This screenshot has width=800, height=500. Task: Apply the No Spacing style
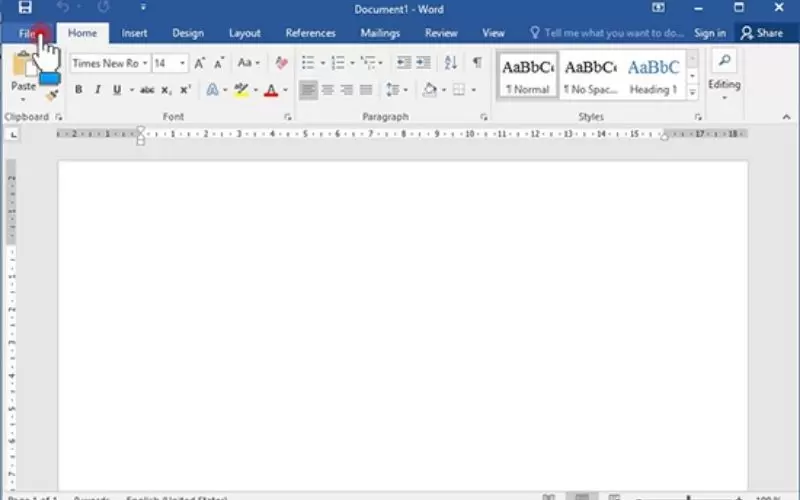tap(590, 76)
